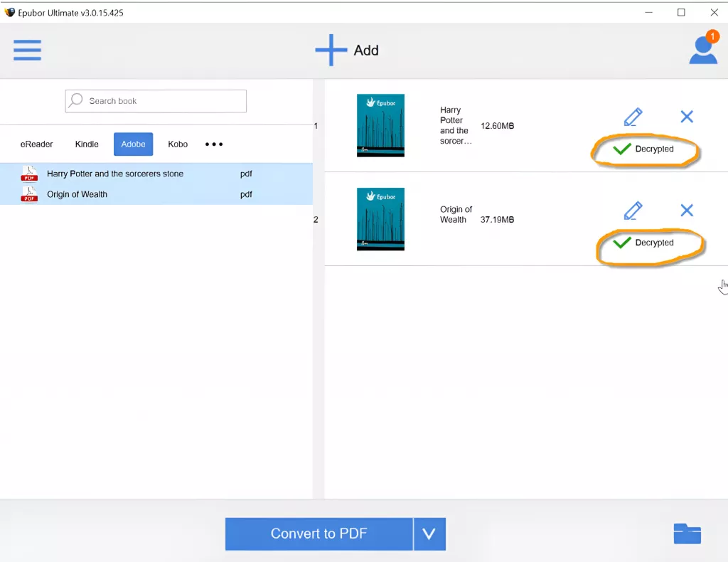The height and width of the screenshot is (562, 728).
Task: Click the Harry Potter book cover thumbnail
Action: pos(380,125)
